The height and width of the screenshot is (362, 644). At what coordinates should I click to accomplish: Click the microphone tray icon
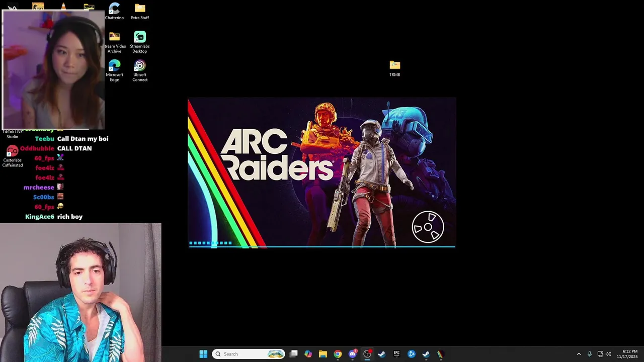click(x=590, y=354)
